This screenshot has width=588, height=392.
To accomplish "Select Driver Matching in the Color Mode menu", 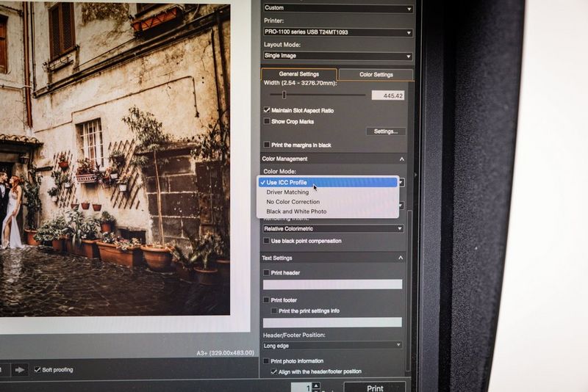I will pyautogui.click(x=287, y=192).
